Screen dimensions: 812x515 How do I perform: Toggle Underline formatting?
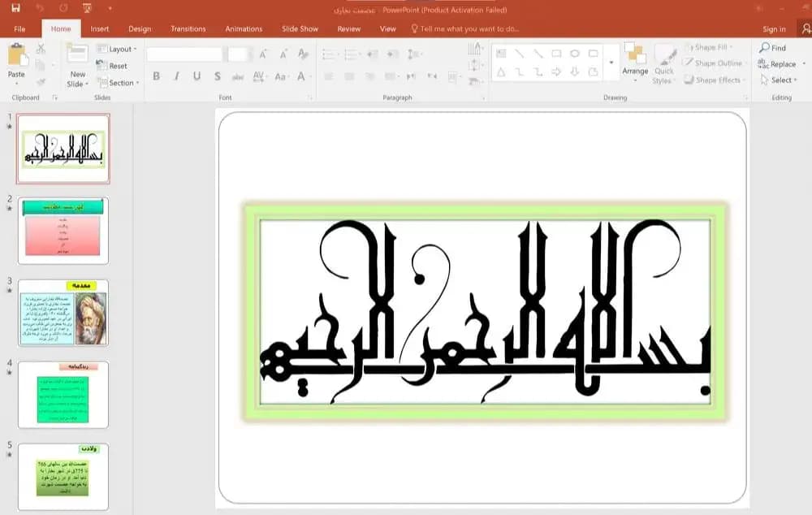point(197,76)
